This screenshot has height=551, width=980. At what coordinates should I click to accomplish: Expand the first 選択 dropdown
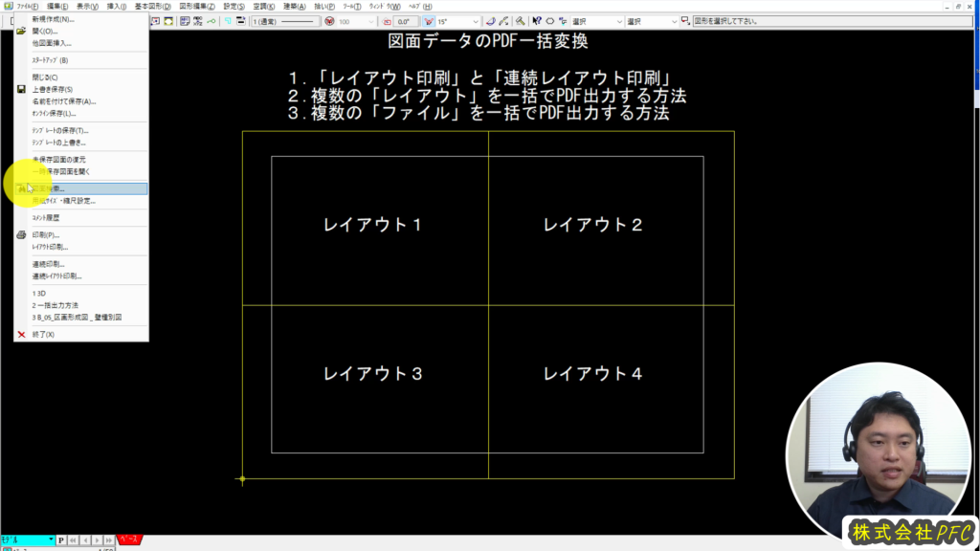point(618,21)
